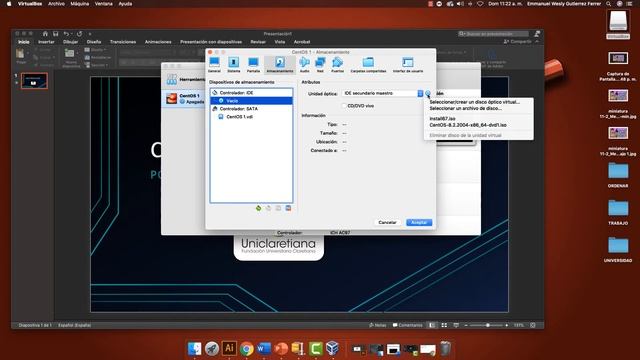Open Camtasia in the Dock
This screenshot has height=360, width=640.
click(316, 349)
